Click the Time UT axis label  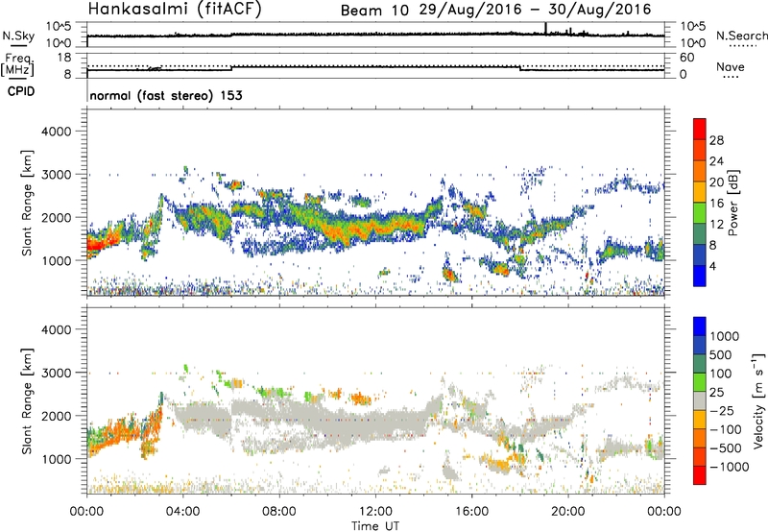[x=375, y=526]
